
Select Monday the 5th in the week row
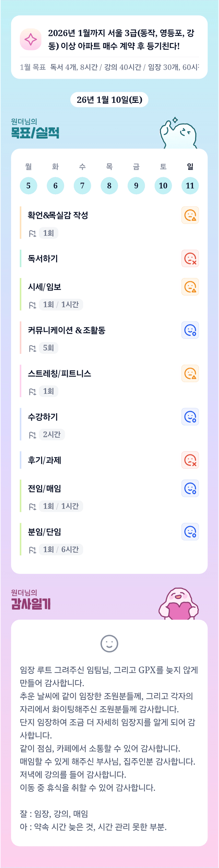(28, 186)
